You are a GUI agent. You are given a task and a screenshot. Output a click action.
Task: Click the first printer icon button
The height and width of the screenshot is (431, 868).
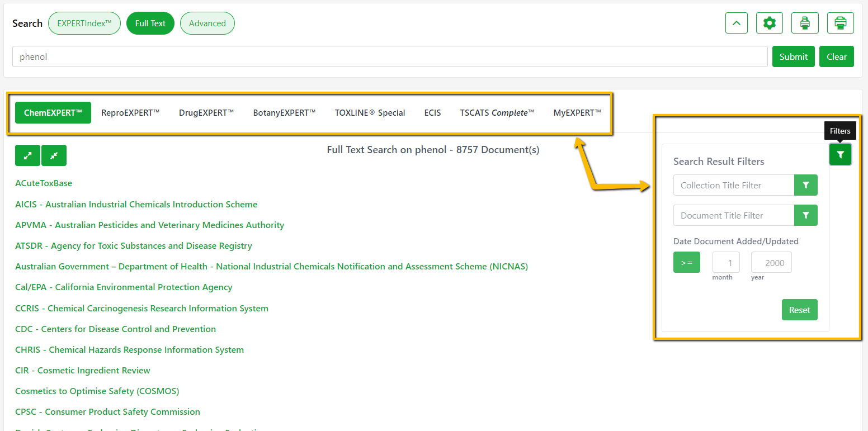[x=805, y=23]
